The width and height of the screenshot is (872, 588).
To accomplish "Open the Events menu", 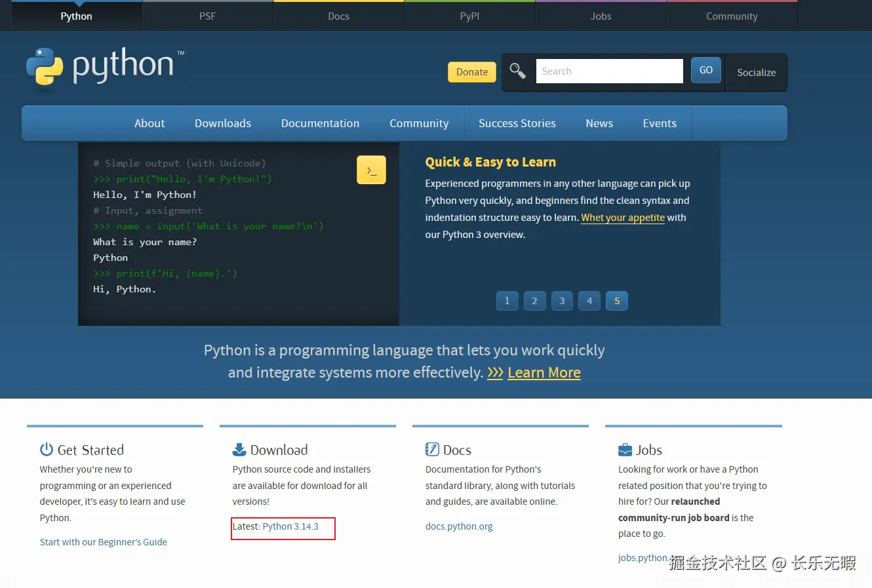I will [x=660, y=123].
